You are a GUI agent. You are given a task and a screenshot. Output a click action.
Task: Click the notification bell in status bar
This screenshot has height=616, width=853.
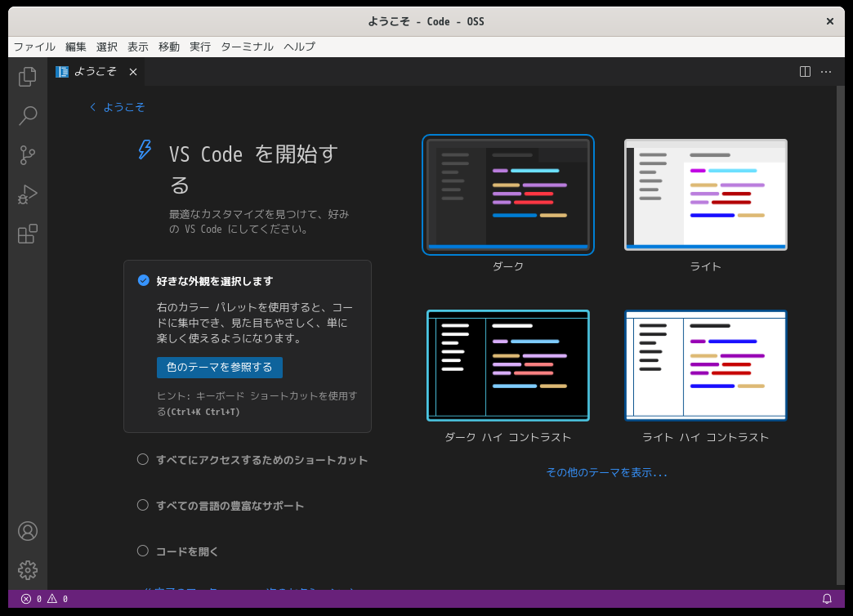[x=827, y=599]
